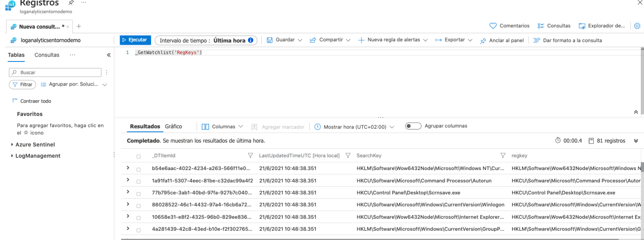
Task: Click the Guardar save icon
Action: click(x=270, y=40)
